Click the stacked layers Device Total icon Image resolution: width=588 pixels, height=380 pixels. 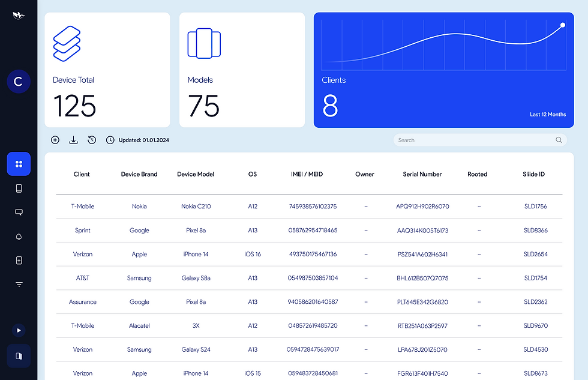pyautogui.click(x=67, y=43)
